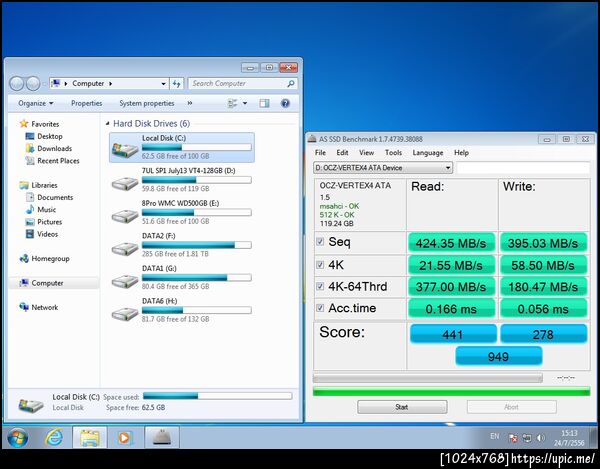Select Desktop in Favorites
This screenshot has width=600, height=469.
click(49, 136)
